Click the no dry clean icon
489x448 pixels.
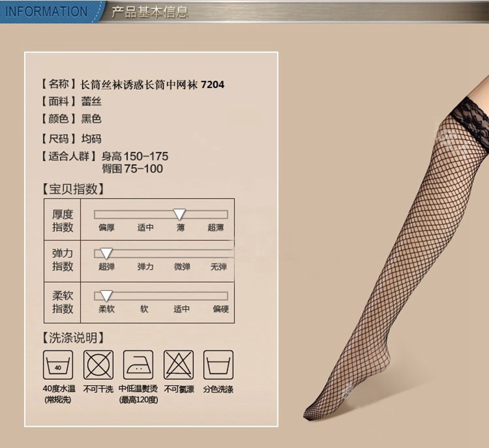tap(98, 364)
